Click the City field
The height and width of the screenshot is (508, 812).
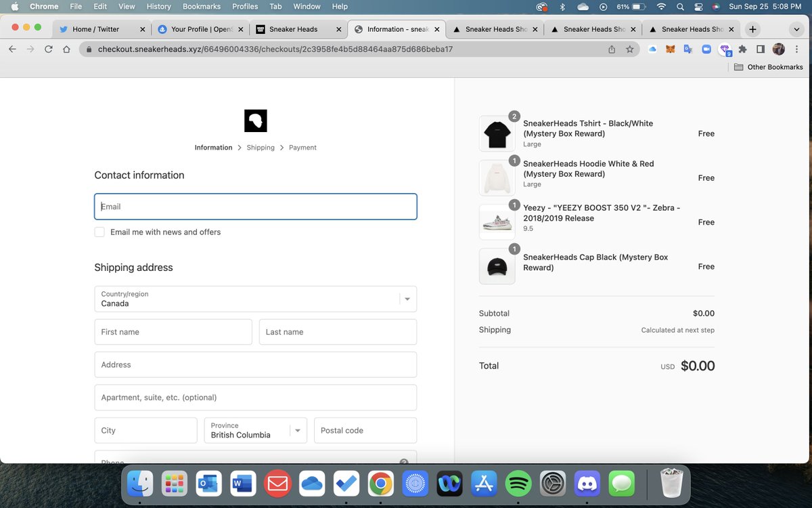[145, 430]
